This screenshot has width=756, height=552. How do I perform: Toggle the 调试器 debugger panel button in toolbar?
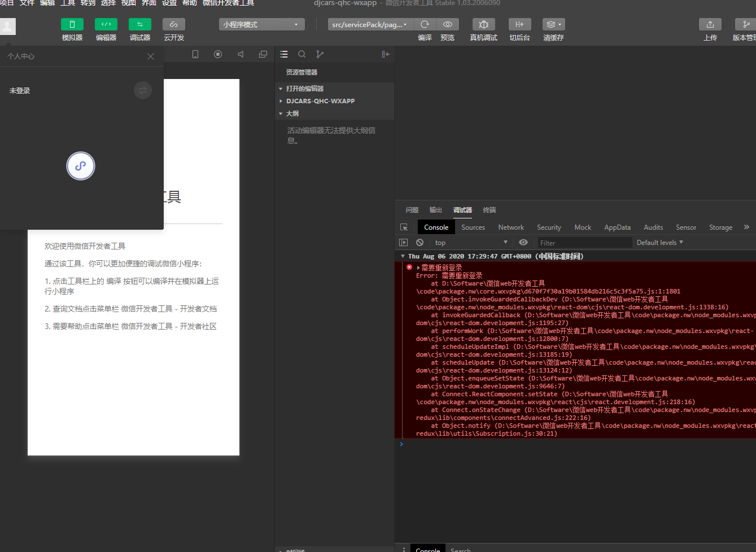[x=140, y=24]
